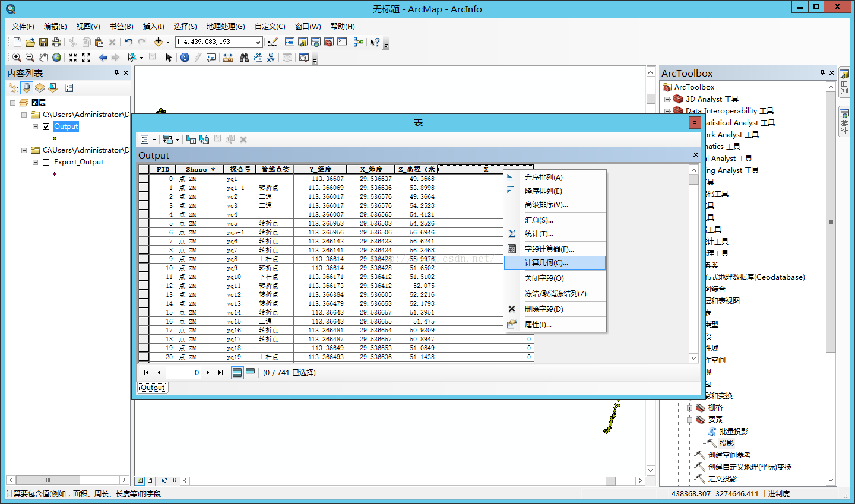Screen dimensions: 855x504
Task: Show all records view button
Action: point(237,372)
